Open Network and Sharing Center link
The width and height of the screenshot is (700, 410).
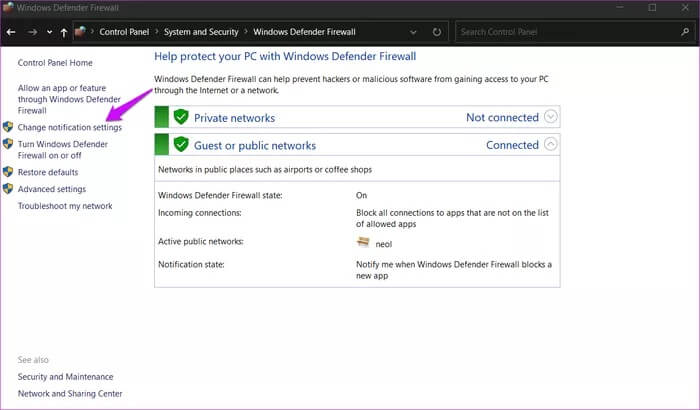70,394
